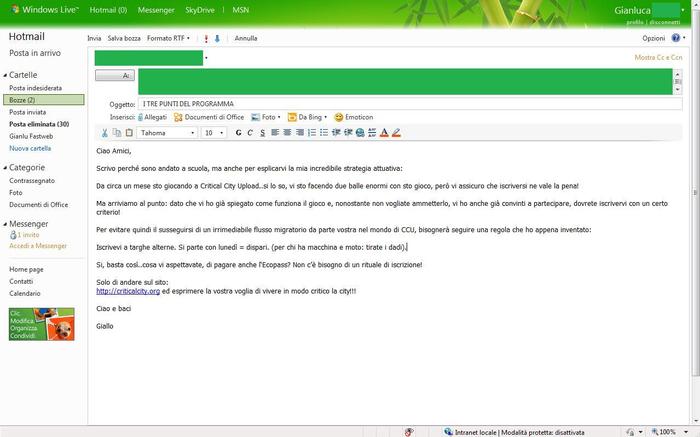700x437 pixels.
Task: Open the Formato RTF dropdown
Action: click(x=168, y=38)
